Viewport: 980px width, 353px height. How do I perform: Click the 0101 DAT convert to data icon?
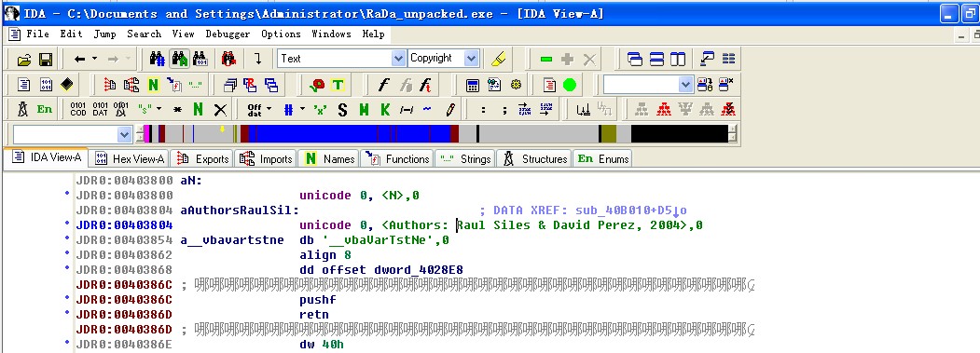point(100,109)
